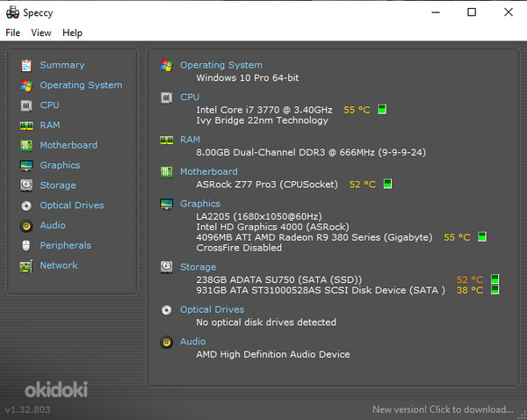
Task: Click Radeon R9 380 temperature indicator icon
Action: coord(482,236)
